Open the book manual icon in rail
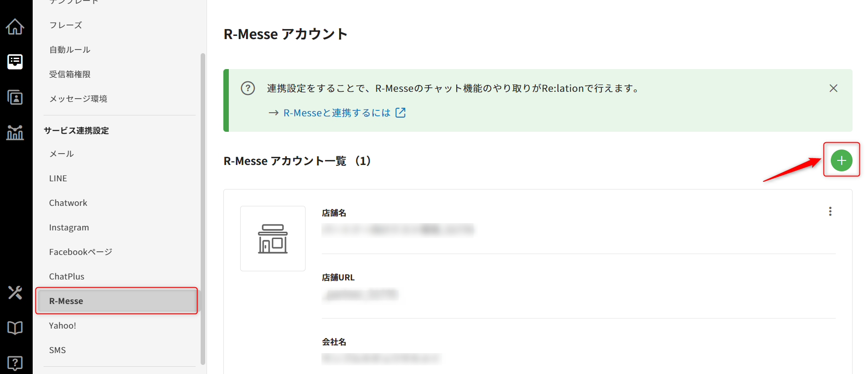The image size is (868, 374). point(15,328)
